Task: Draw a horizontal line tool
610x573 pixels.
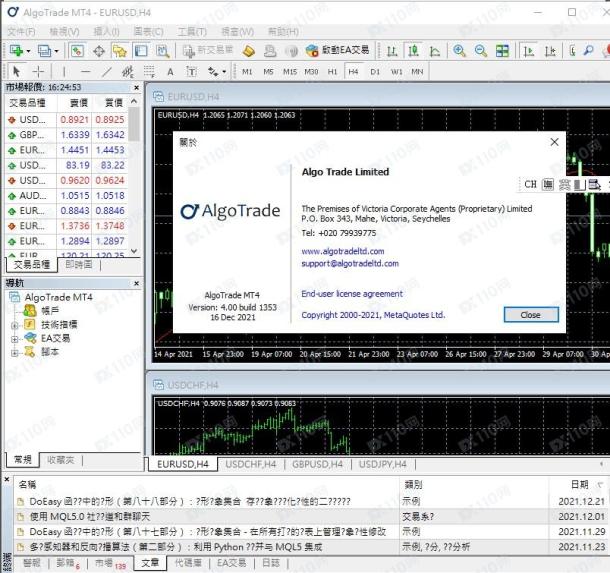Action: (x=85, y=72)
